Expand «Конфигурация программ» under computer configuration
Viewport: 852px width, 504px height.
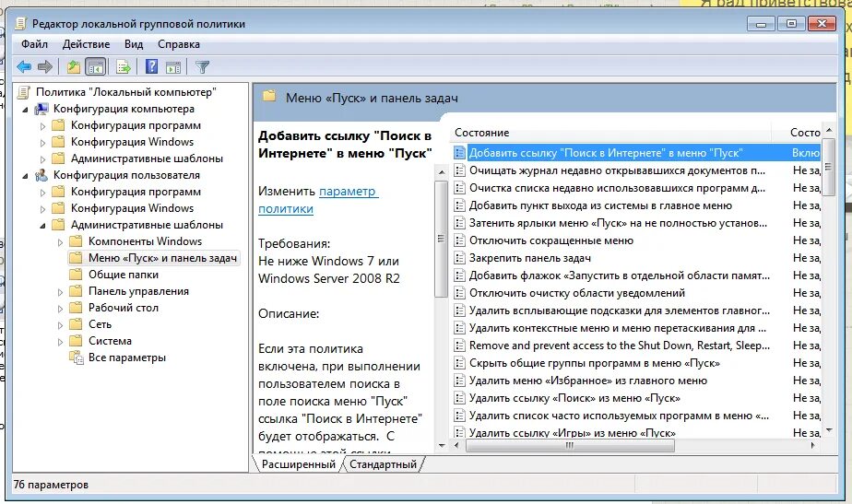point(42,126)
